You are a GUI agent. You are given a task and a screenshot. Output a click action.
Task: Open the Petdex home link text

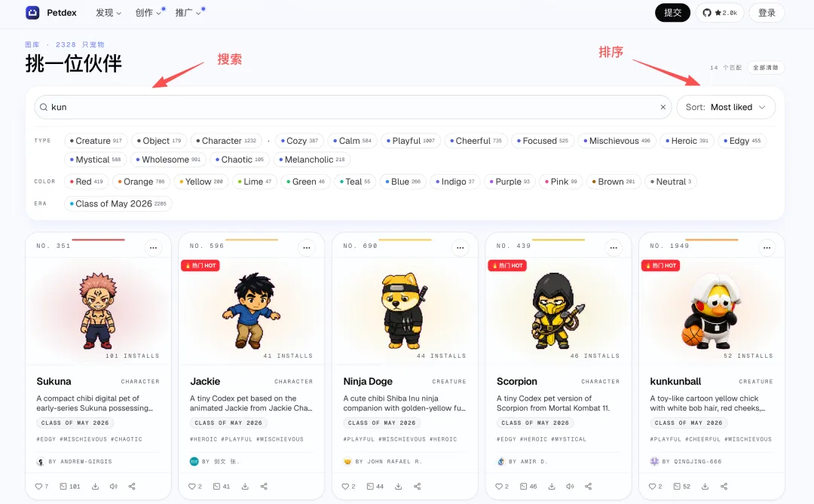[61, 13]
